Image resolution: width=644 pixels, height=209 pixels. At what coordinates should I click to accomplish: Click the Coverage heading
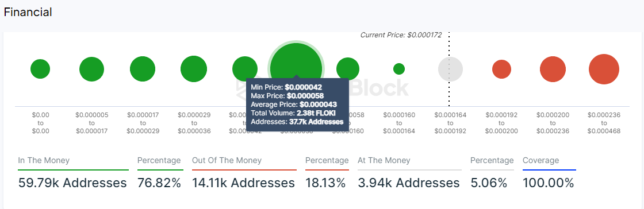[541, 161]
